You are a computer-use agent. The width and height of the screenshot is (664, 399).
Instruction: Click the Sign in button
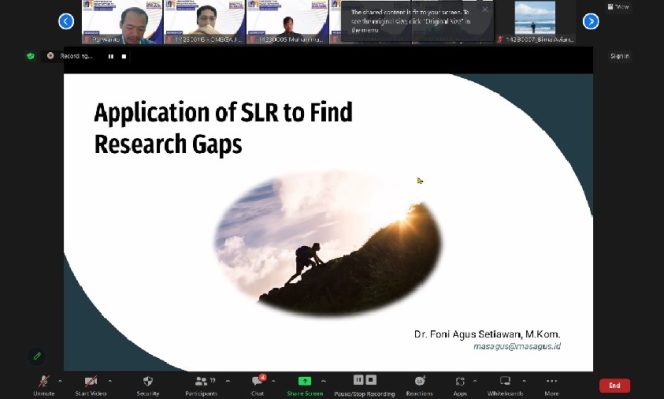point(620,56)
